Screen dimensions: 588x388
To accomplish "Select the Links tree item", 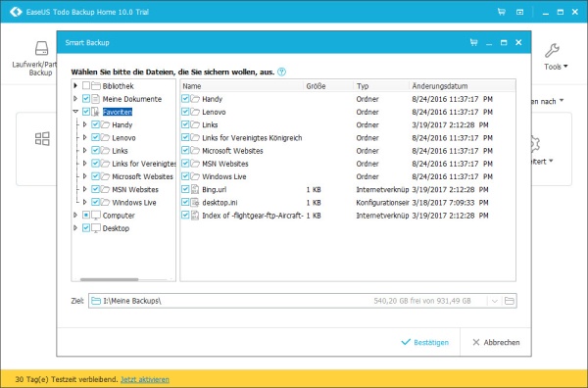I will pos(120,150).
